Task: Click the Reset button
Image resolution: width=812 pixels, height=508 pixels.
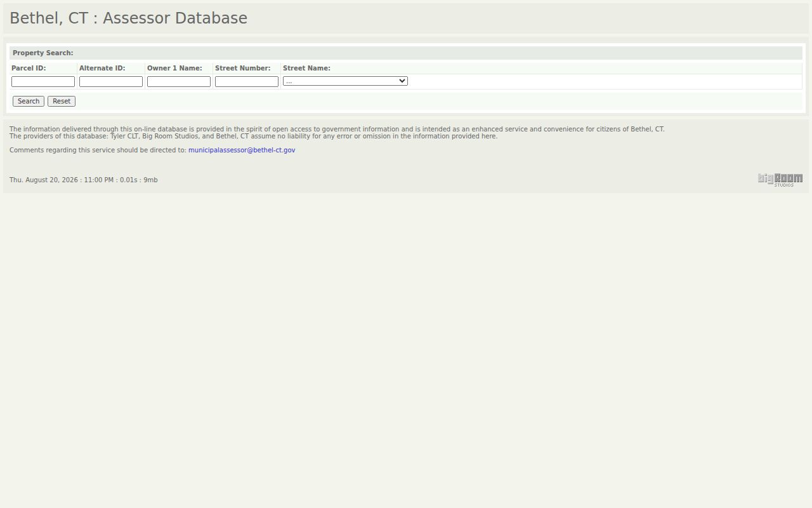Action: tap(62, 101)
